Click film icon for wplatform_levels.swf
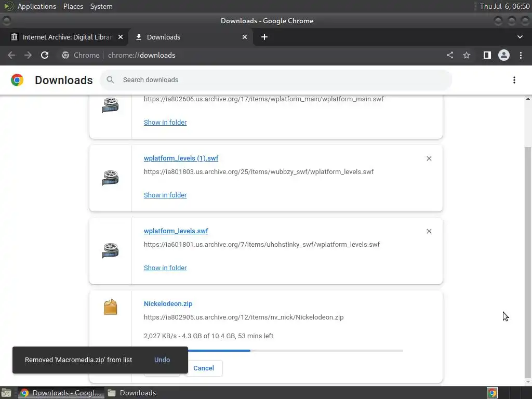This screenshot has width=532, height=399. coord(110,251)
